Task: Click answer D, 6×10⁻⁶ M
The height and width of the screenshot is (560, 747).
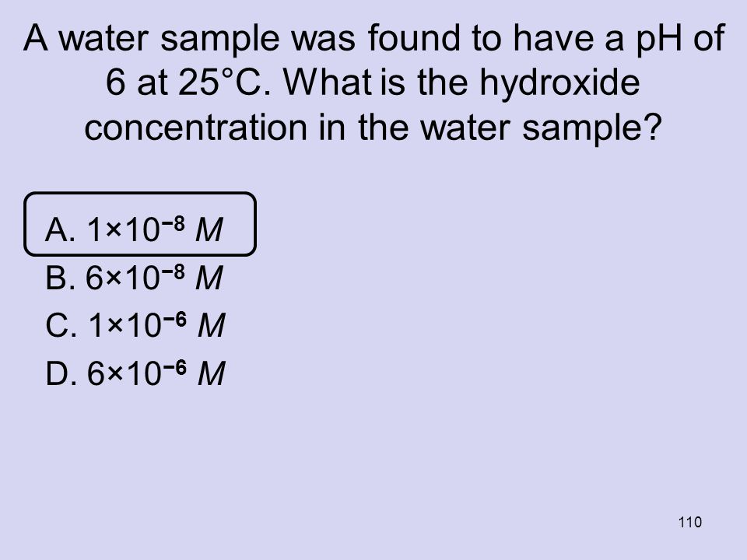Action: pyautogui.click(x=135, y=373)
